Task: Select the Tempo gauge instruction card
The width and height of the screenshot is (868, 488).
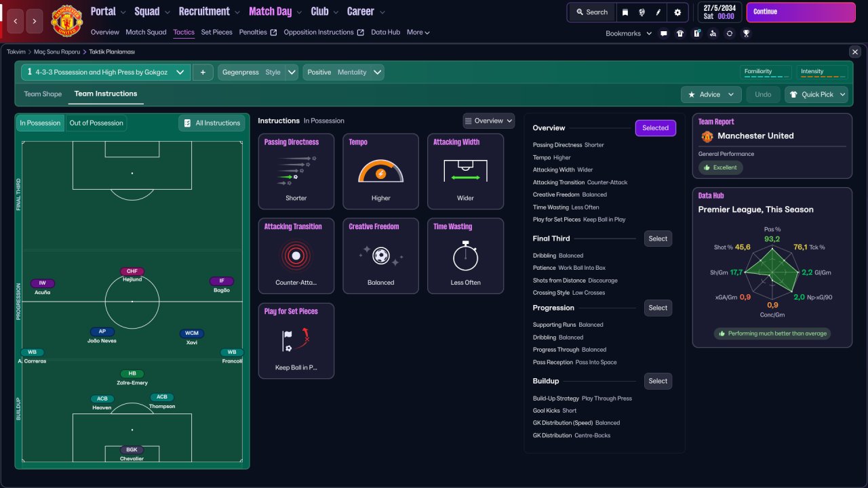Action: pos(381,171)
